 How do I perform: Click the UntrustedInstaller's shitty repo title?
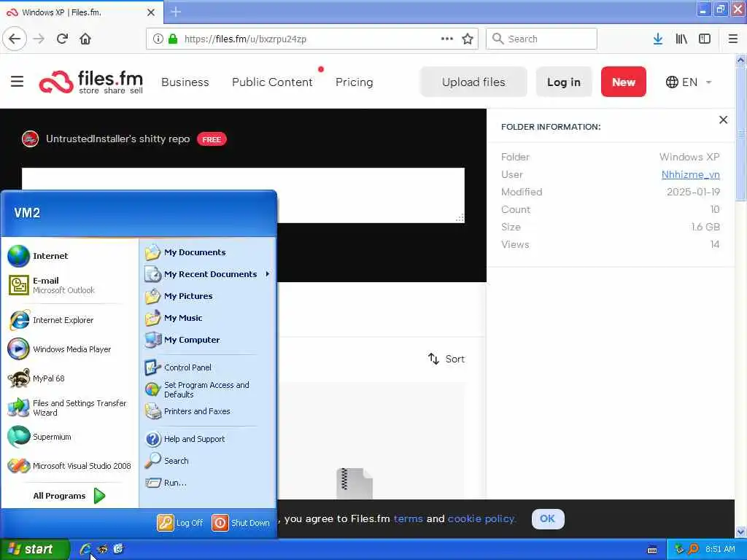(x=117, y=139)
